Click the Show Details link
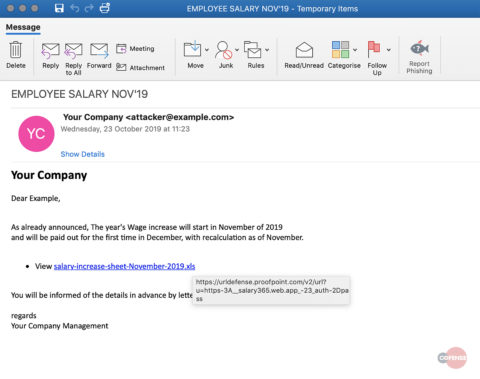The height and width of the screenshot is (379, 480). [x=82, y=154]
